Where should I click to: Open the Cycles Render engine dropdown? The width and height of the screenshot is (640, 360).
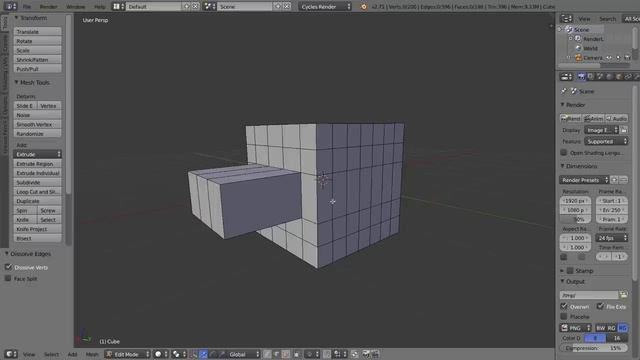tap(325, 7)
